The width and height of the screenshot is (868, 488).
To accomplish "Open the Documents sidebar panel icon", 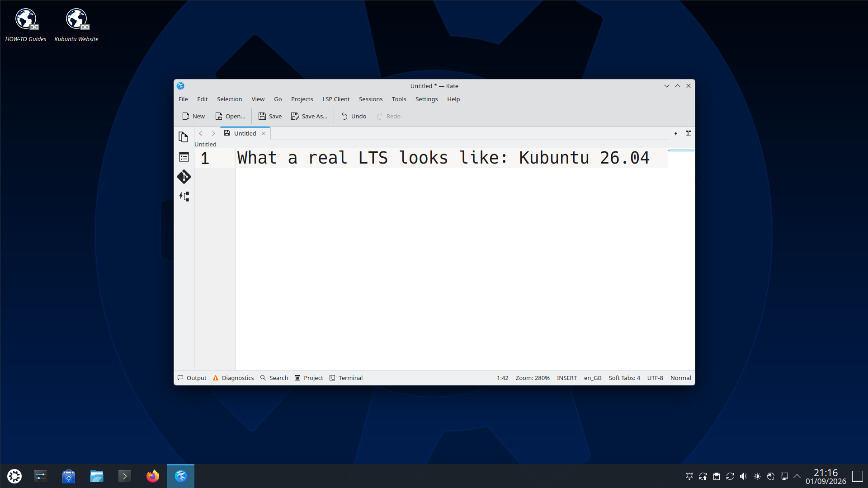I will pos(184,137).
